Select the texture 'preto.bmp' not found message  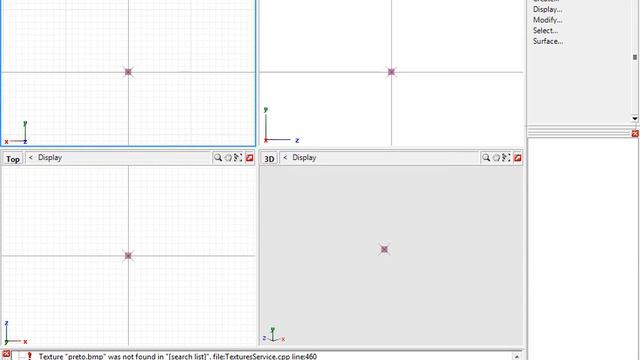[178, 356]
